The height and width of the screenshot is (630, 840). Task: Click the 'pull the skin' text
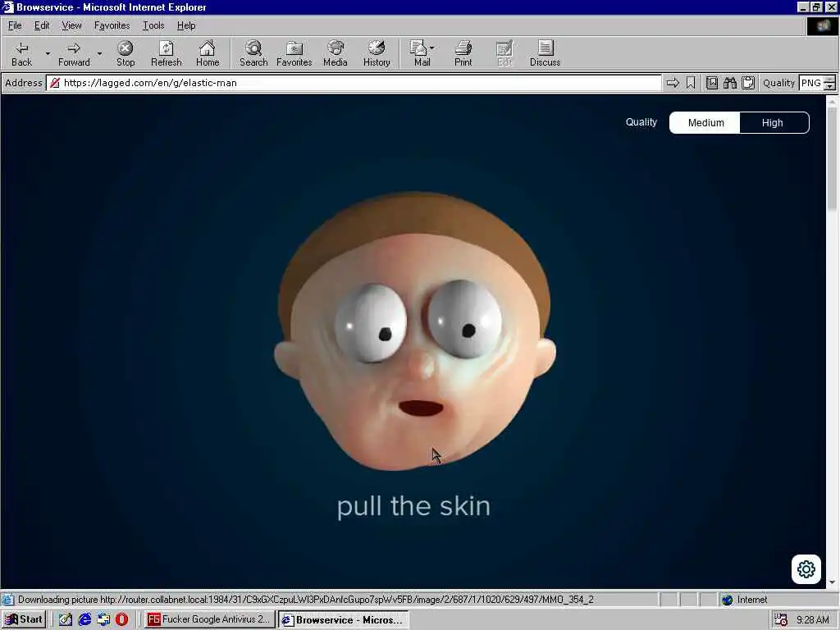413,507
